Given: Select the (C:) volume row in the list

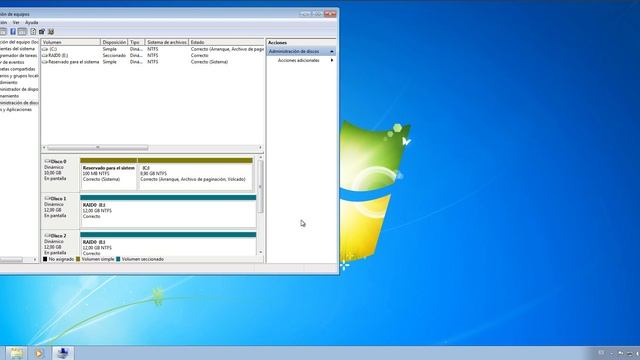Looking at the screenshot, I should coord(153,49).
